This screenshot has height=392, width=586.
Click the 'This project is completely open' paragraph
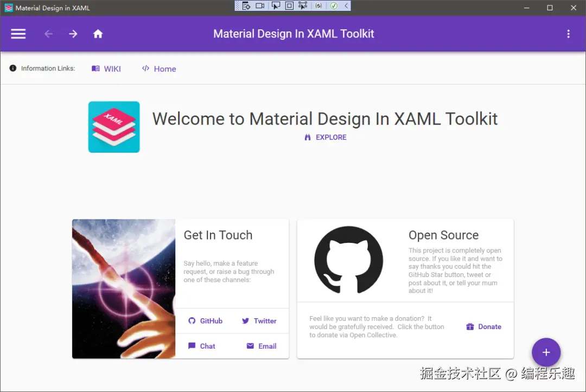(x=455, y=271)
